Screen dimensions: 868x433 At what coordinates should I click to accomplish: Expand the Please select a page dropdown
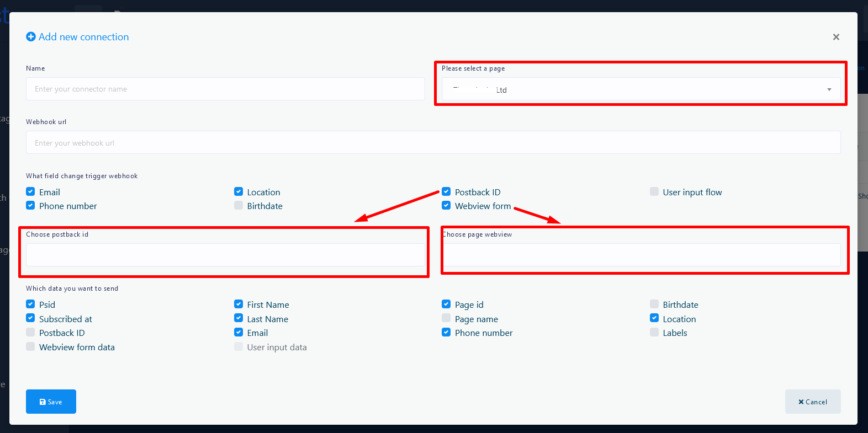coord(641,89)
